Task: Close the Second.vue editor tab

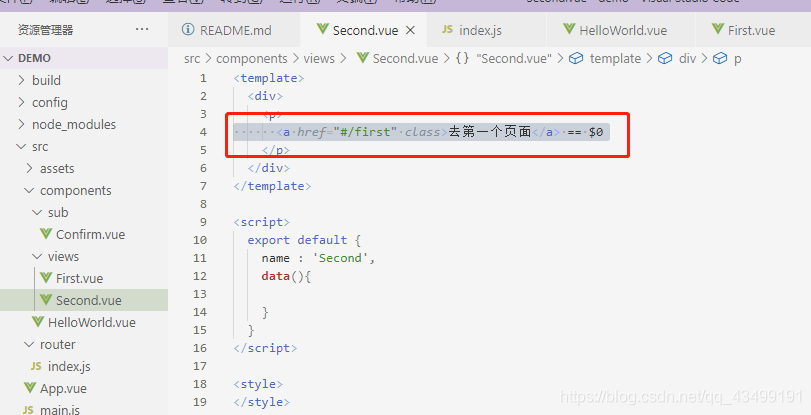Action: click(x=410, y=31)
